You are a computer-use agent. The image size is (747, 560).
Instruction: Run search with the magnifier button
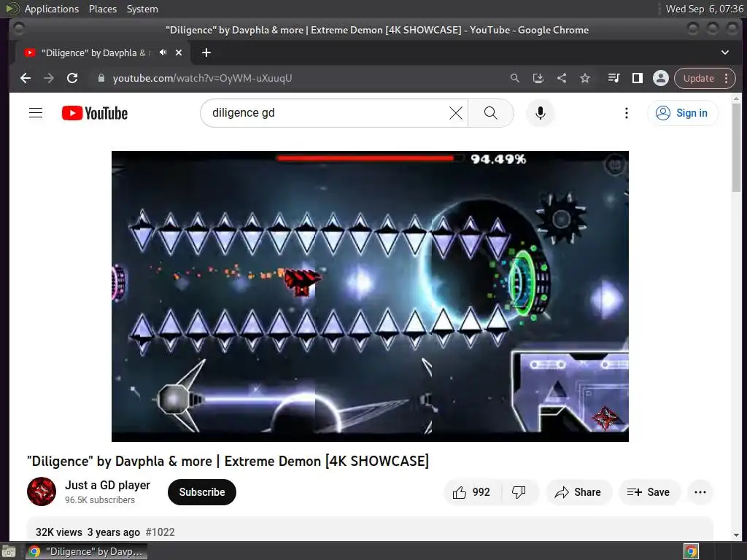pyautogui.click(x=491, y=113)
